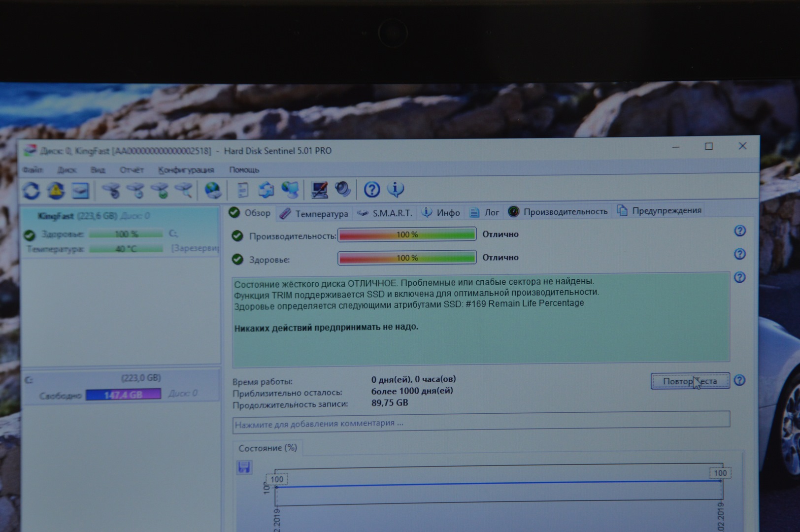
Task: Click the comment field Нажмите для добавления комментария
Action: [x=481, y=423]
